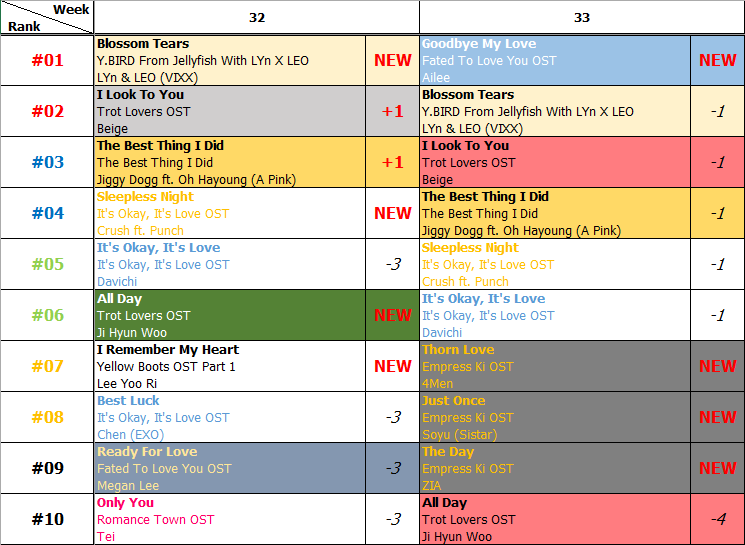The width and height of the screenshot is (745, 545).
Task: Select The Best Thing I Did under week 33
Action: pos(555,213)
